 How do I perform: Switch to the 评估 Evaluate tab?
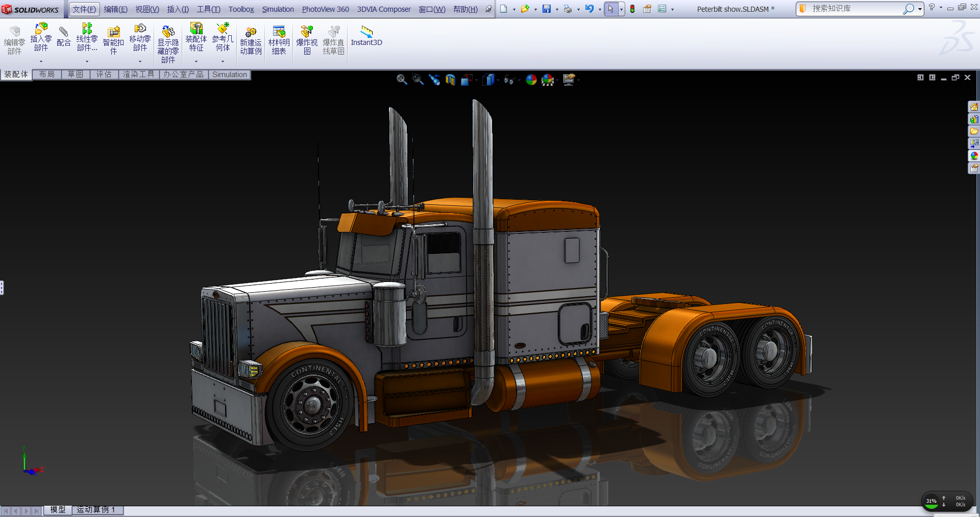tap(104, 75)
